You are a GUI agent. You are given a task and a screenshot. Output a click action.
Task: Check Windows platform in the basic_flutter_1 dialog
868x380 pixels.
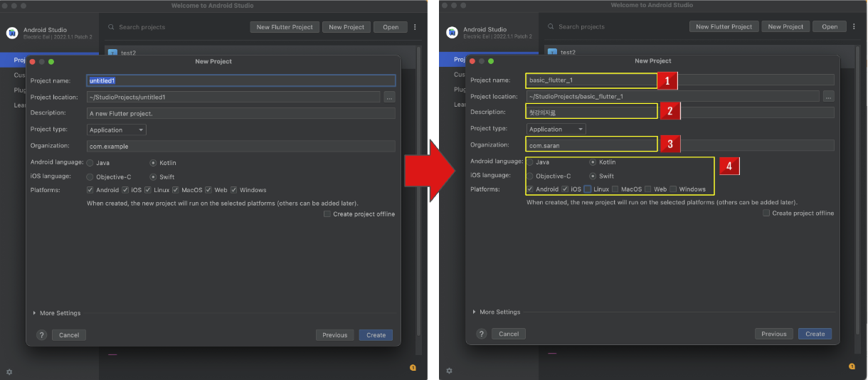point(673,189)
